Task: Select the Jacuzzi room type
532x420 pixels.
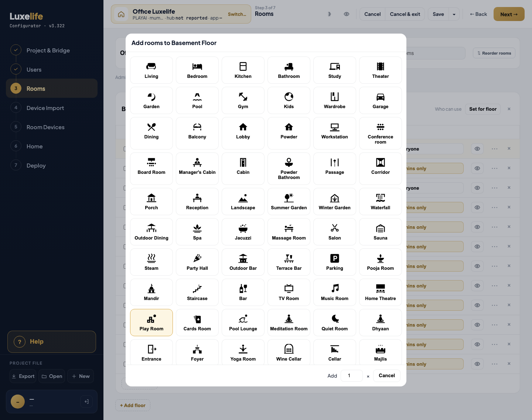Action: point(243,232)
